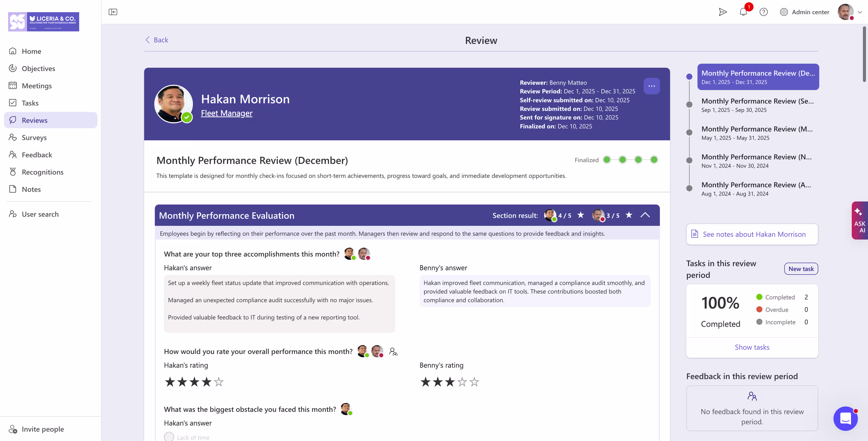Open the Meetings section

pos(37,86)
